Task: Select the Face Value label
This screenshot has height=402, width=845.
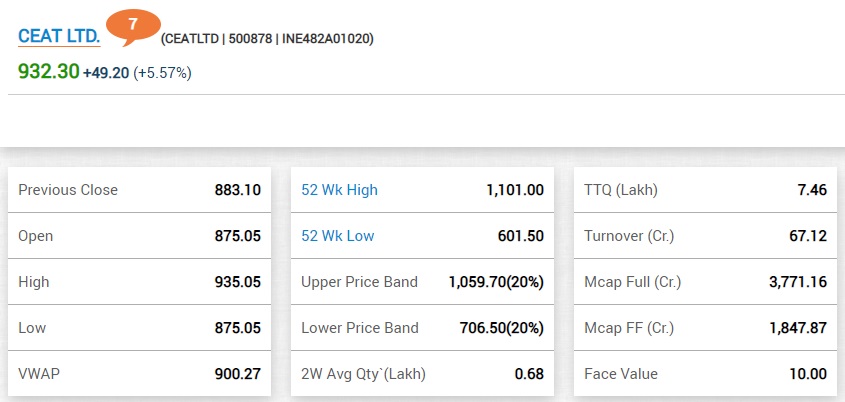Action: [x=621, y=373]
